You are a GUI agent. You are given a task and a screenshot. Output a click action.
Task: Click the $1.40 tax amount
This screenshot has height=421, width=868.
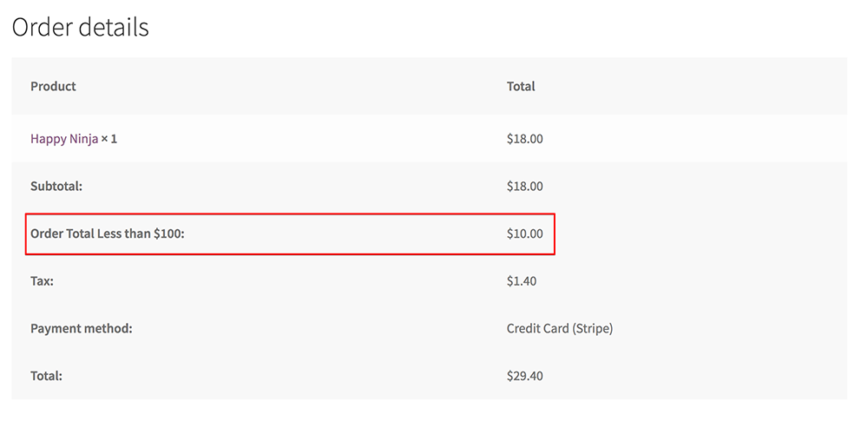[x=521, y=281]
